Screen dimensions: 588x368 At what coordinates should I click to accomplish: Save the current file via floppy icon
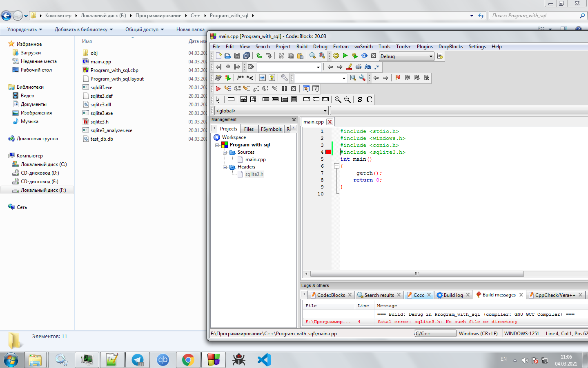click(x=237, y=56)
